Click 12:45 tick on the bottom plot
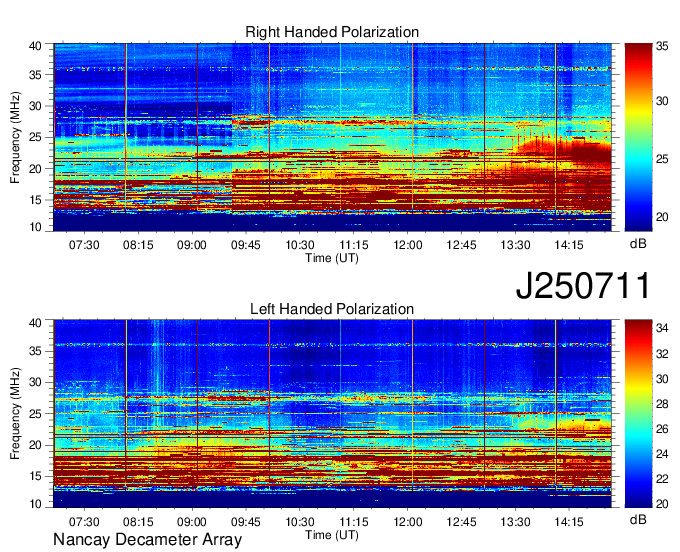Screen dimensions: 680x552 pyautogui.click(x=461, y=522)
